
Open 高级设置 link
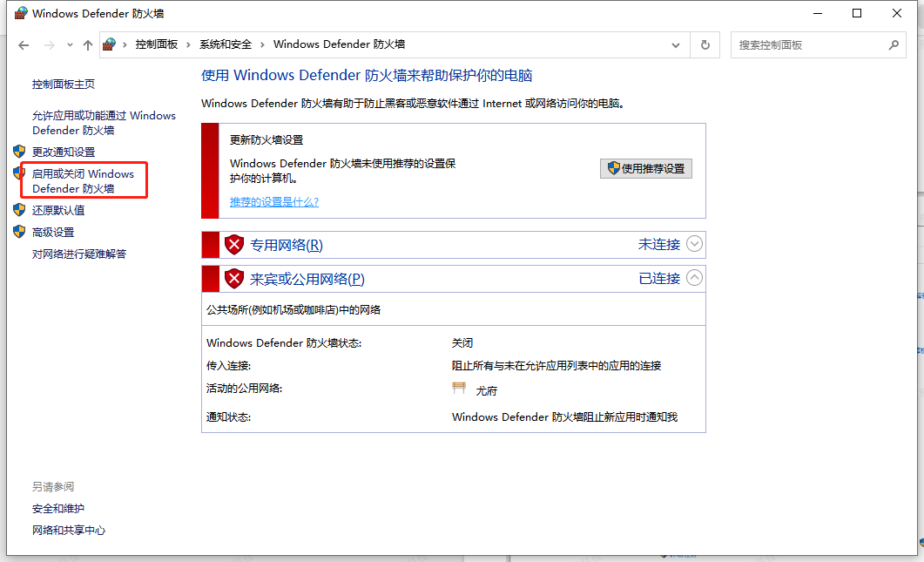pyautogui.click(x=53, y=233)
